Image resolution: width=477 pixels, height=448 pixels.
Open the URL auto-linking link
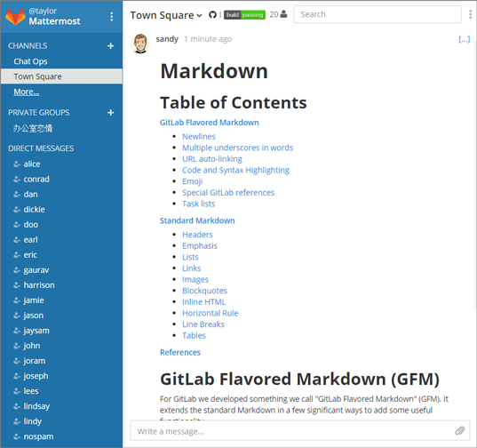click(x=212, y=159)
